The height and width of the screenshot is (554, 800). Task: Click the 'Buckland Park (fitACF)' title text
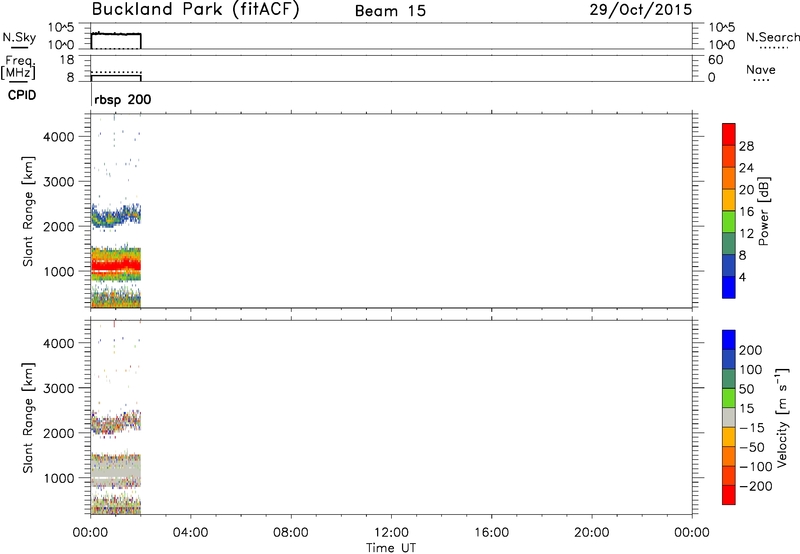point(195,10)
